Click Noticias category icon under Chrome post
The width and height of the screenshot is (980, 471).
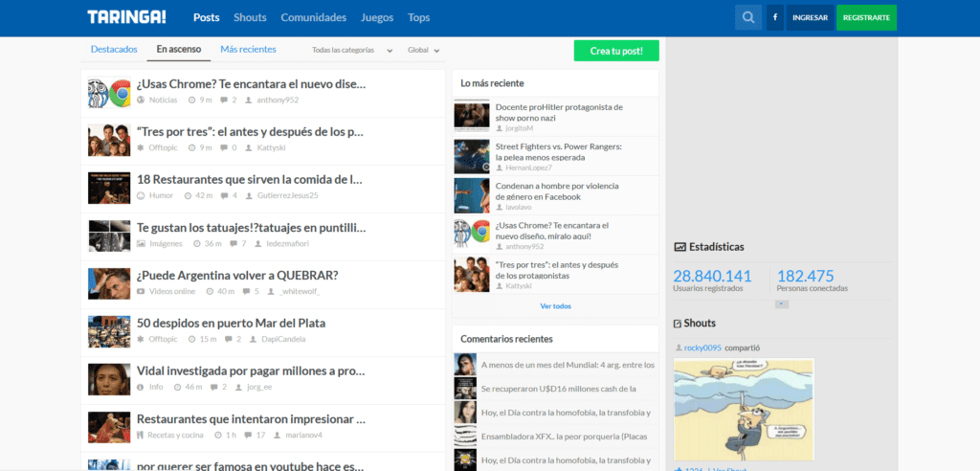[141, 101]
